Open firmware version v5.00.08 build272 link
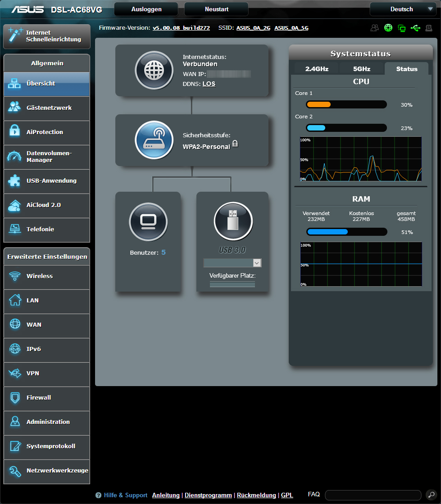 click(x=181, y=28)
